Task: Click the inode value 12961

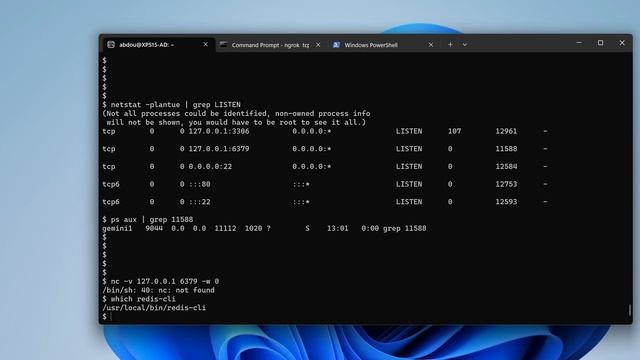Action: point(506,131)
